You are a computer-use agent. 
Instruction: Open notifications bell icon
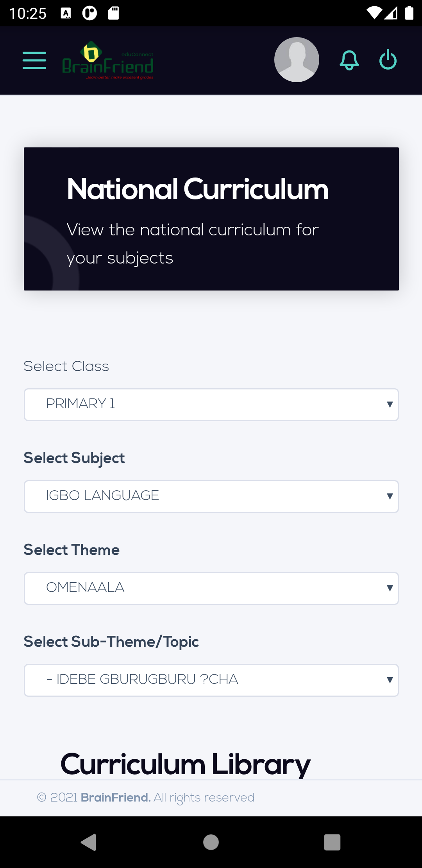(x=349, y=60)
